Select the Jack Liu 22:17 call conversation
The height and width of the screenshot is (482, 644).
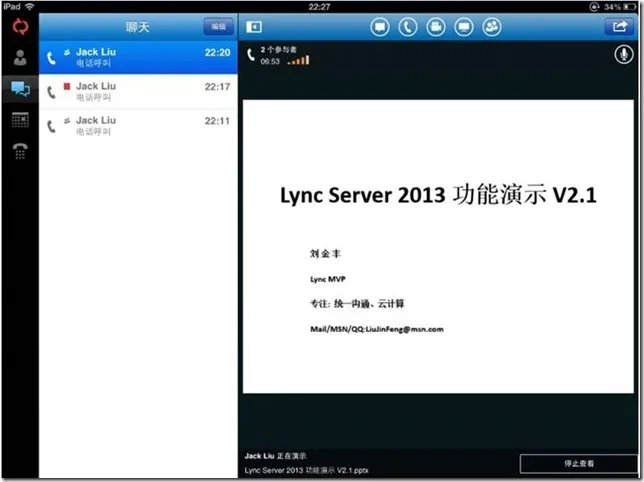138,91
